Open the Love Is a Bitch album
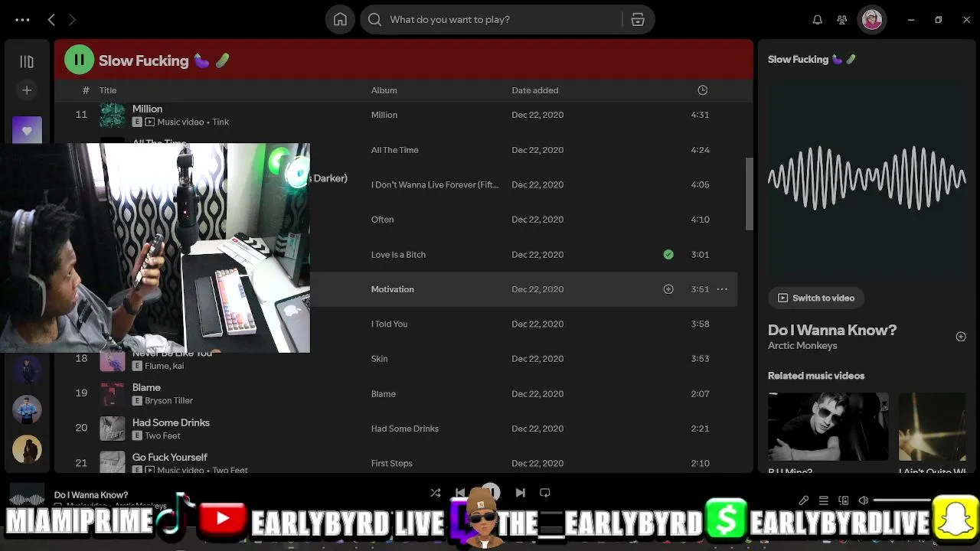 click(398, 255)
